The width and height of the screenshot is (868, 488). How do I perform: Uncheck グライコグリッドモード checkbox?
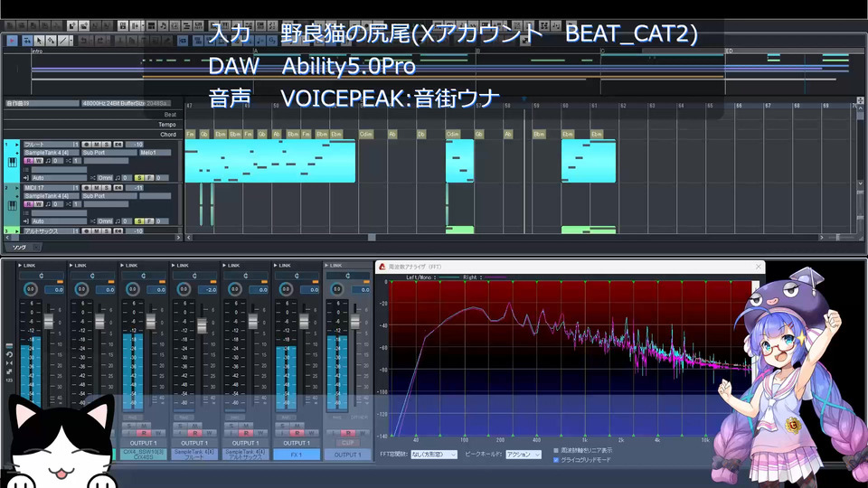click(x=556, y=459)
